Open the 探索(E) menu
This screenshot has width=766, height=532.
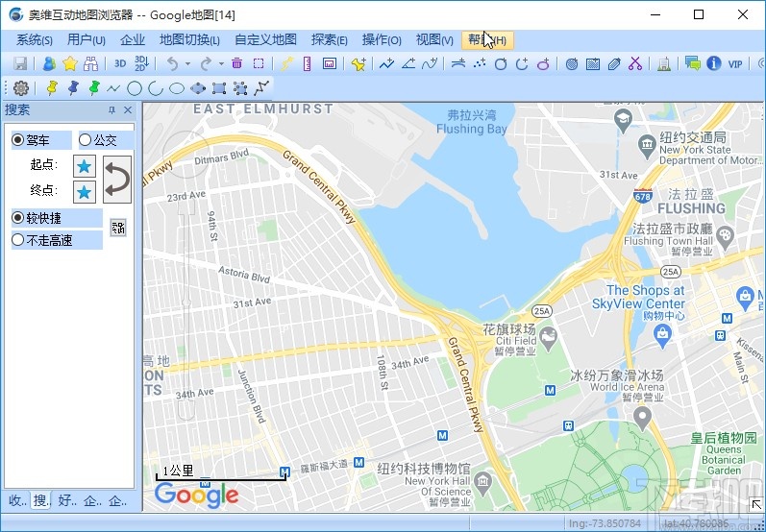(x=330, y=40)
